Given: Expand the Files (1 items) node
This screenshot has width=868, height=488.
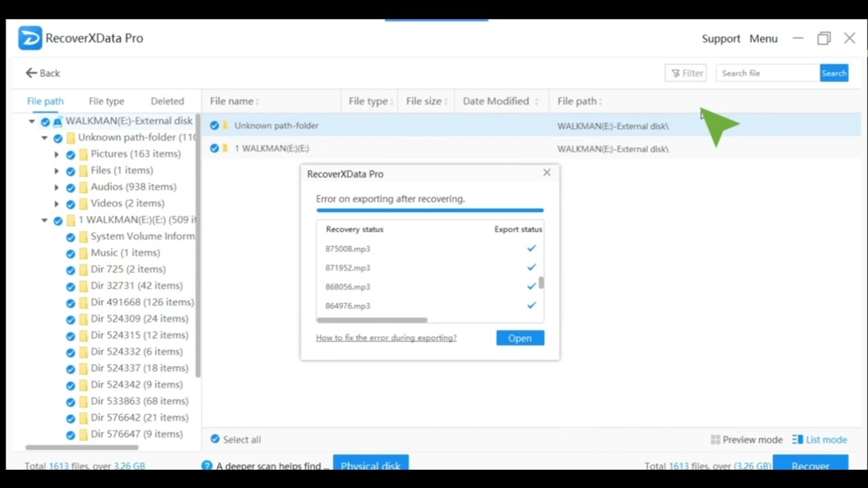Looking at the screenshot, I should [57, 171].
